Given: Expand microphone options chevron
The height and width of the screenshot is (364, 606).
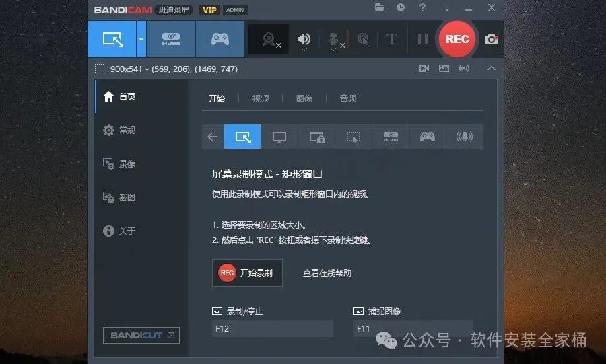Looking at the screenshot, I should point(333,50).
